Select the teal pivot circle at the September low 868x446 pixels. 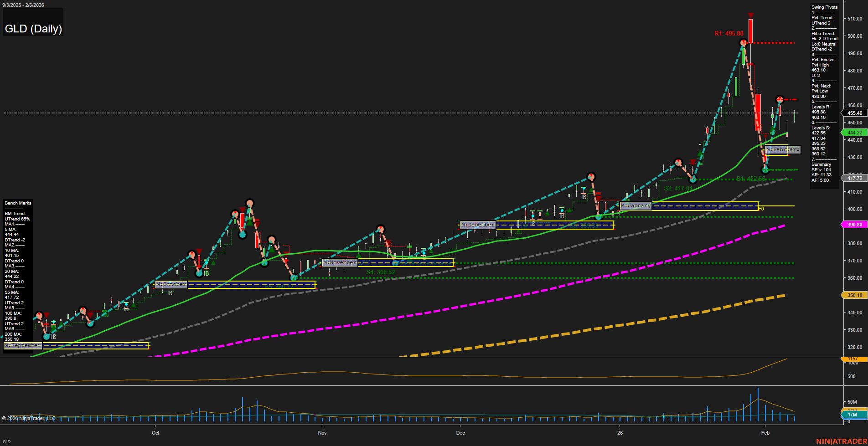(47, 337)
